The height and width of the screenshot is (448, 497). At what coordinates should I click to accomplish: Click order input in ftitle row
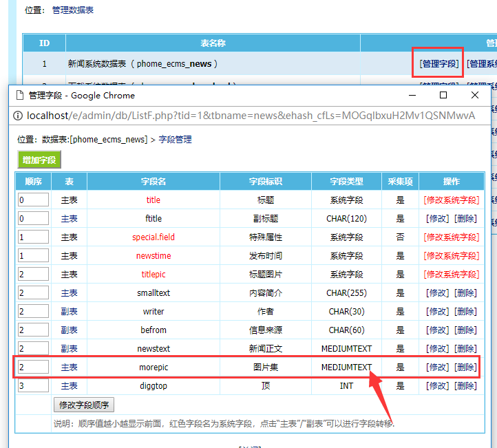pyautogui.click(x=33, y=218)
